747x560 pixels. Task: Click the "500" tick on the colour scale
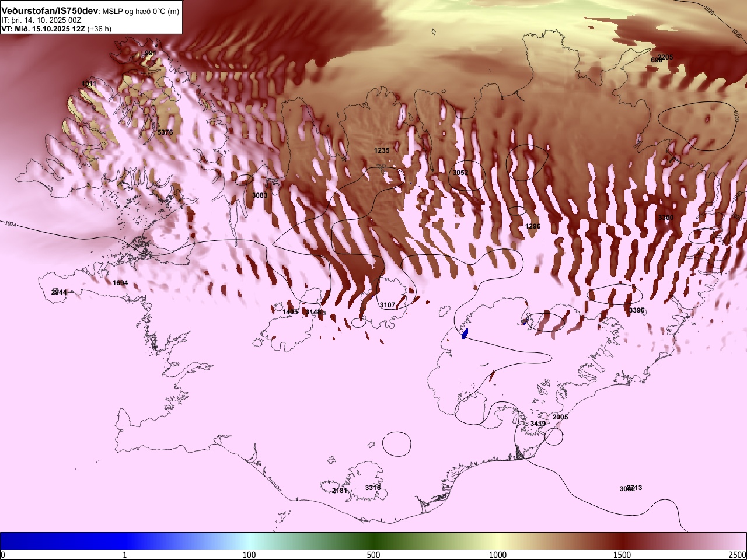(x=373, y=555)
